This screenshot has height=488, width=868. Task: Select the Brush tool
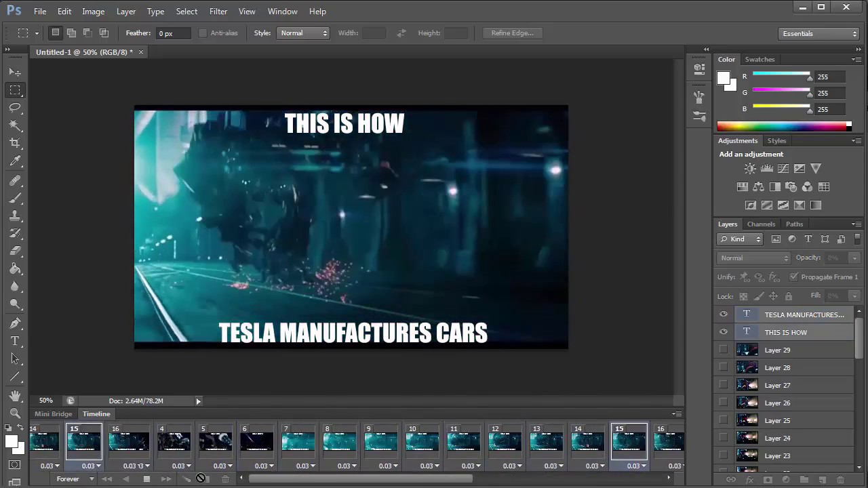tap(15, 198)
